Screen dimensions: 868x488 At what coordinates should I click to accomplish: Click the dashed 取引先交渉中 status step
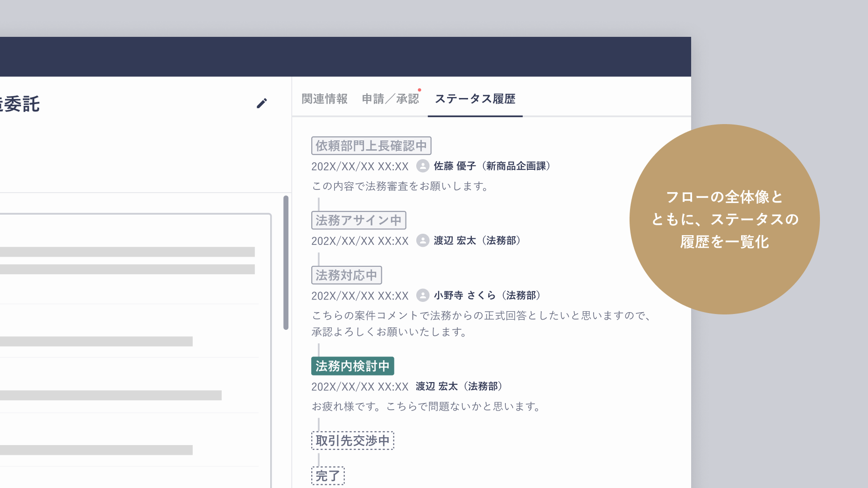point(352,440)
